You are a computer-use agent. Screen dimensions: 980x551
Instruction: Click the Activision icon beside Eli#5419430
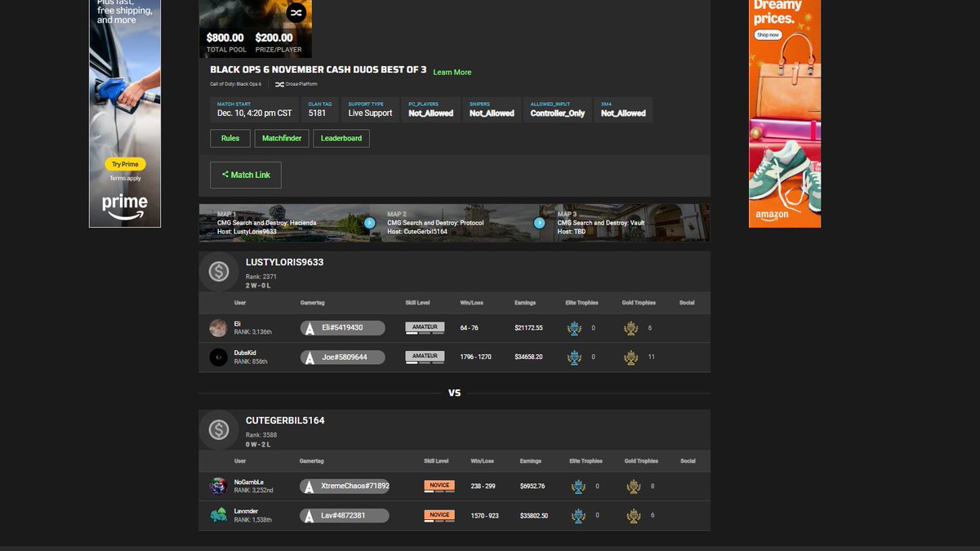[310, 328]
